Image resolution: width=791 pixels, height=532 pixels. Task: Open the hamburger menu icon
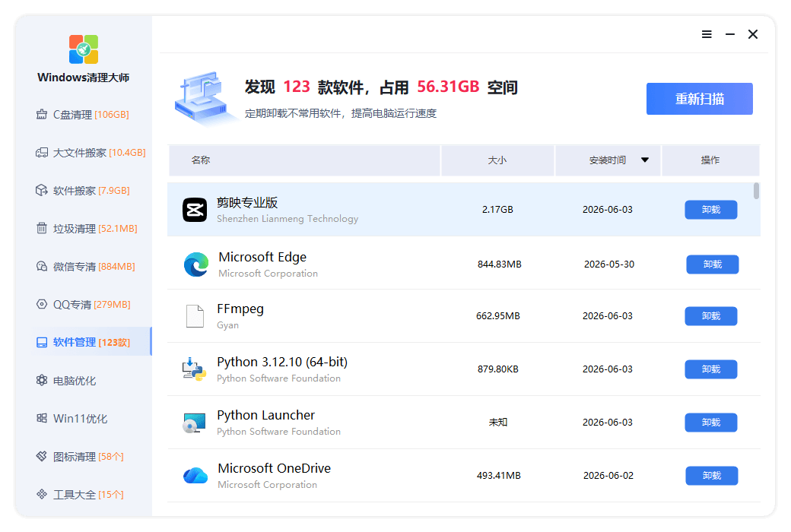[x=707, y=34]
